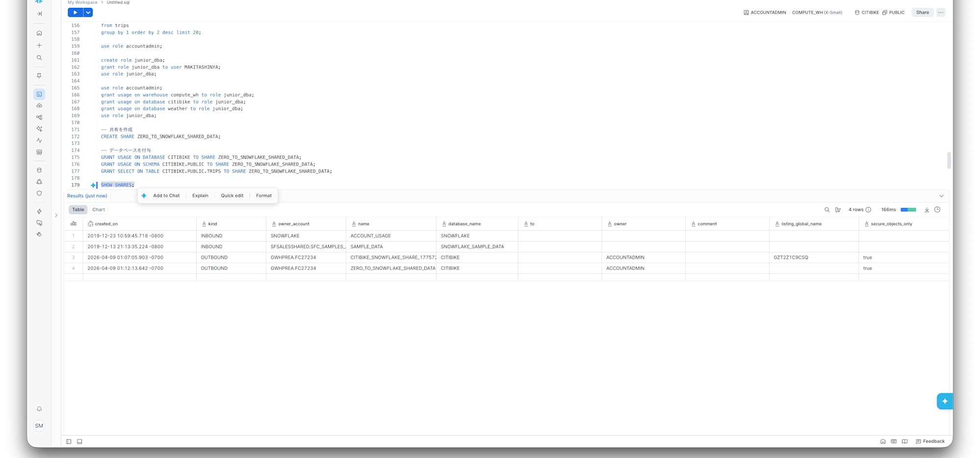Select the Table tab in results
The height and width of the screenshot is (458, 980).
(x=78, y=210)
